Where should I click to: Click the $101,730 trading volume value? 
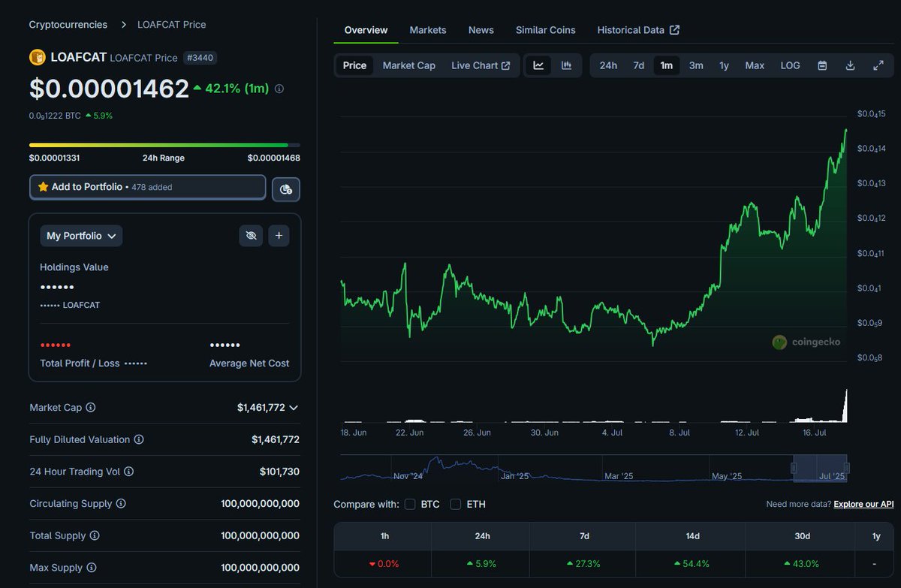(x=279, y=472)
